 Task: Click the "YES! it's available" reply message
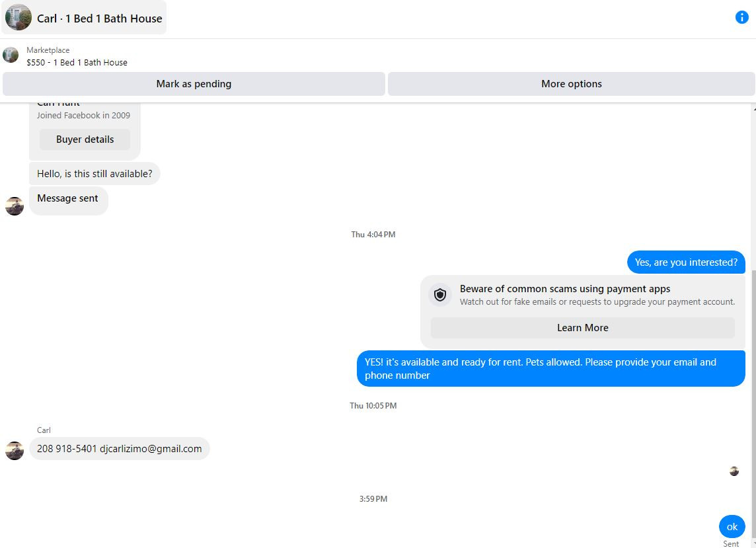pos(550,369)
